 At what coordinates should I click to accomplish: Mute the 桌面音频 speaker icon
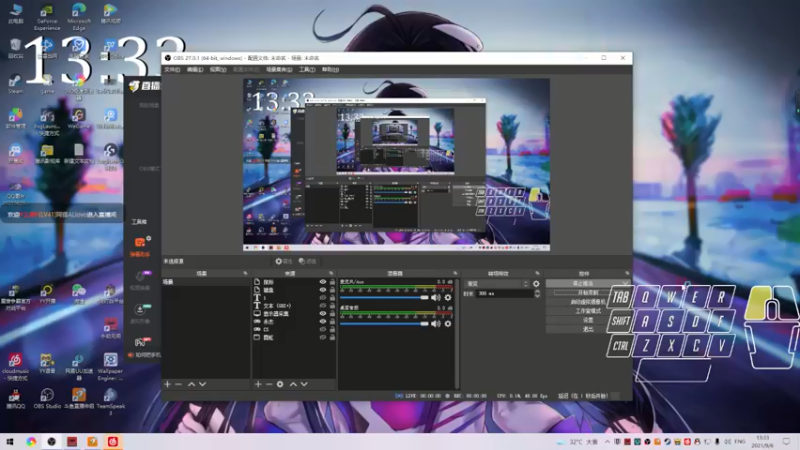435,323
